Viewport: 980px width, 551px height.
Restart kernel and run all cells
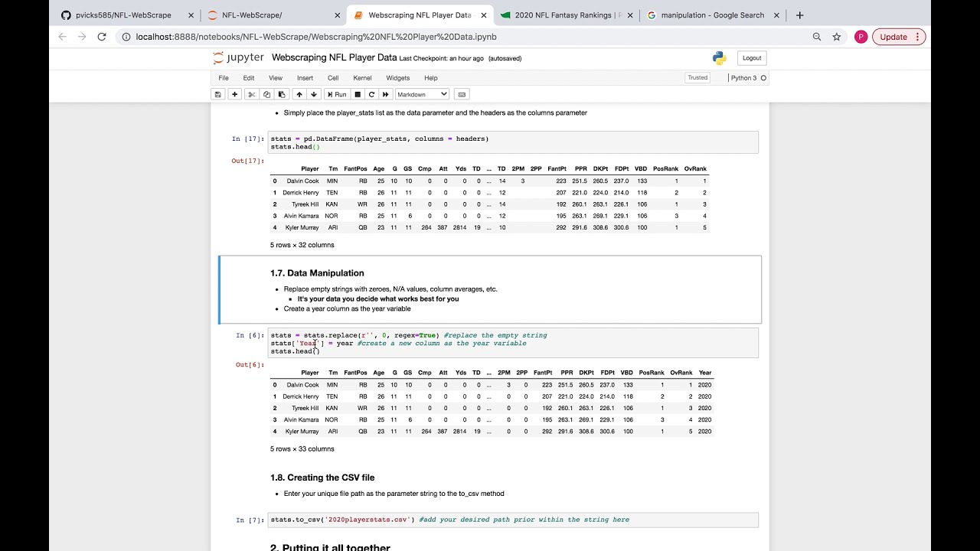tap(386, 94)
